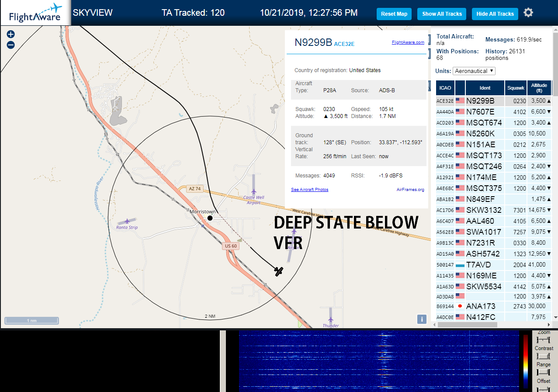Select the aircraft icon on the map
The width and height of the screenshot is (558, 392).
click(x=279, y=271)
